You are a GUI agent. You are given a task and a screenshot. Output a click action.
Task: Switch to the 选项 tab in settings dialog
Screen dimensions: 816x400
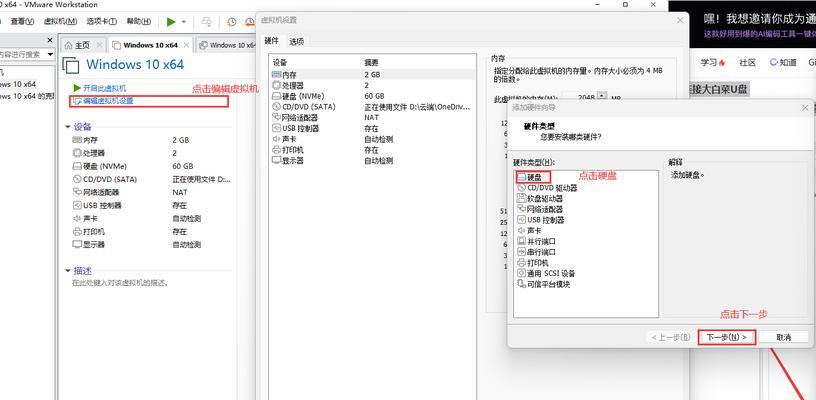(x=297, y=42)
